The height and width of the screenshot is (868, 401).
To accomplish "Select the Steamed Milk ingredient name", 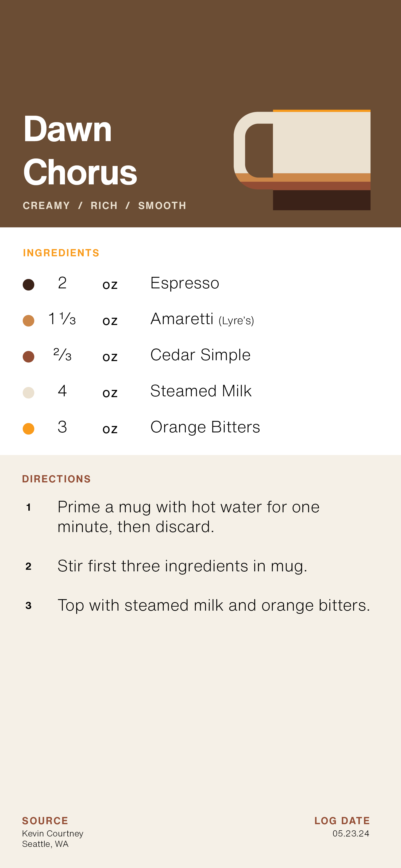I will click(x=201, y=391).
